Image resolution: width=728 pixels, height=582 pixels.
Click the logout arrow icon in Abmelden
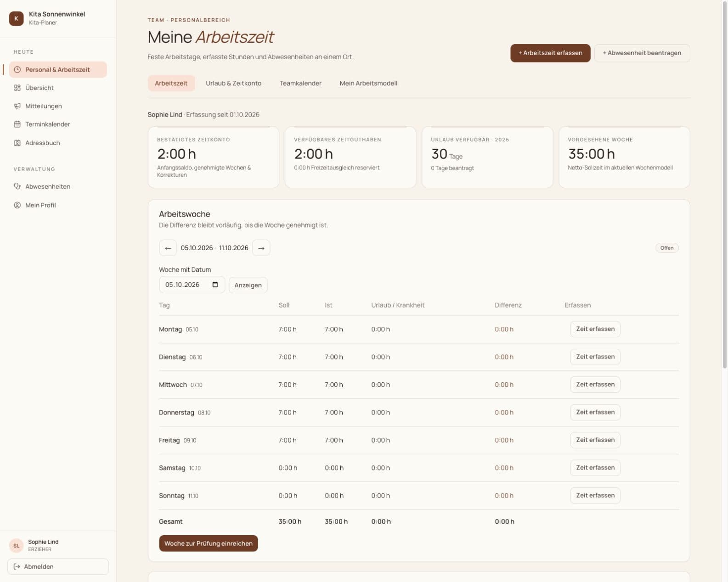[17, 566]
